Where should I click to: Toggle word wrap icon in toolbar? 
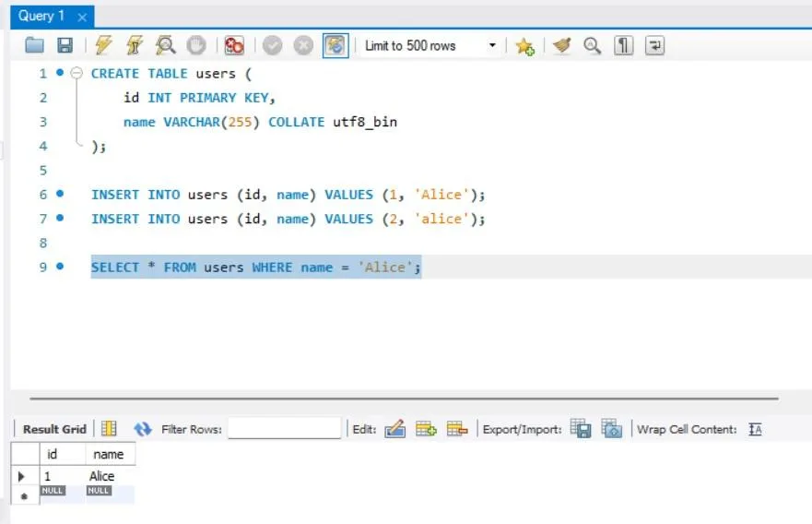pos(654,45)
